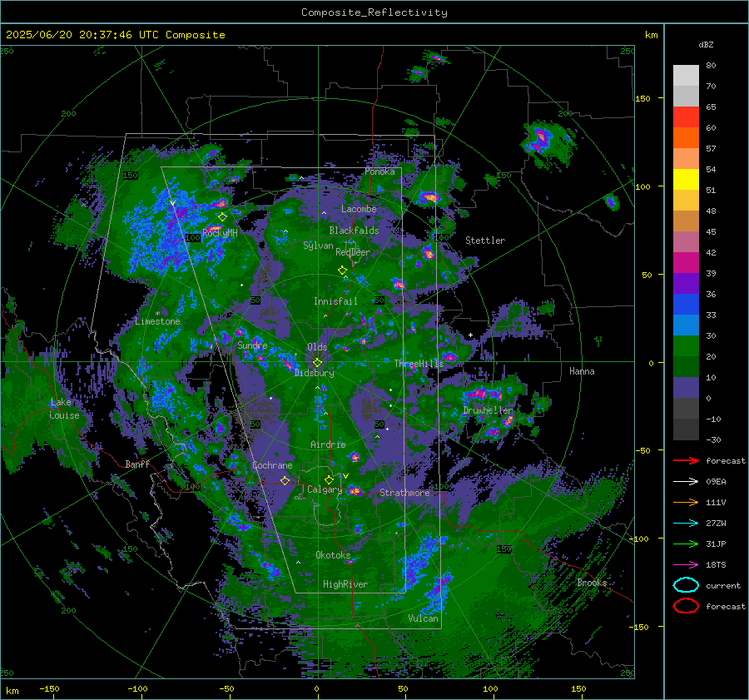
Task: Click the RedDeer city label
Action: [x=353, y=252]
